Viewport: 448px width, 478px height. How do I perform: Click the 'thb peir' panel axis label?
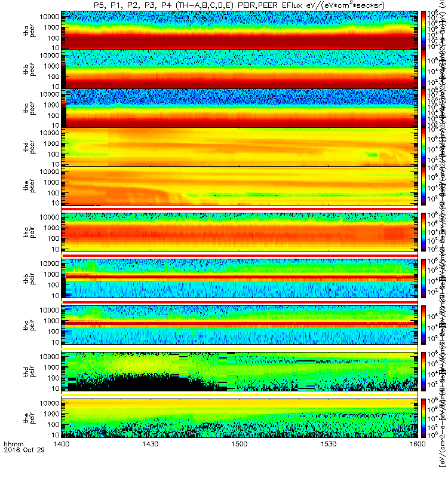pyautogui.click(x=29, y=278)
